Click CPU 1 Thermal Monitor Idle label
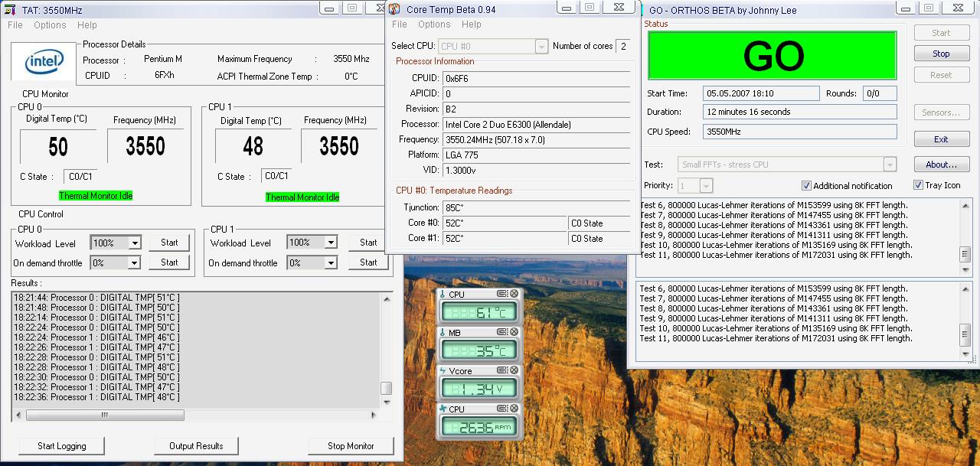The height and width of the screenshot is (466, 980). pyautogui.click(x=302, y=197)
